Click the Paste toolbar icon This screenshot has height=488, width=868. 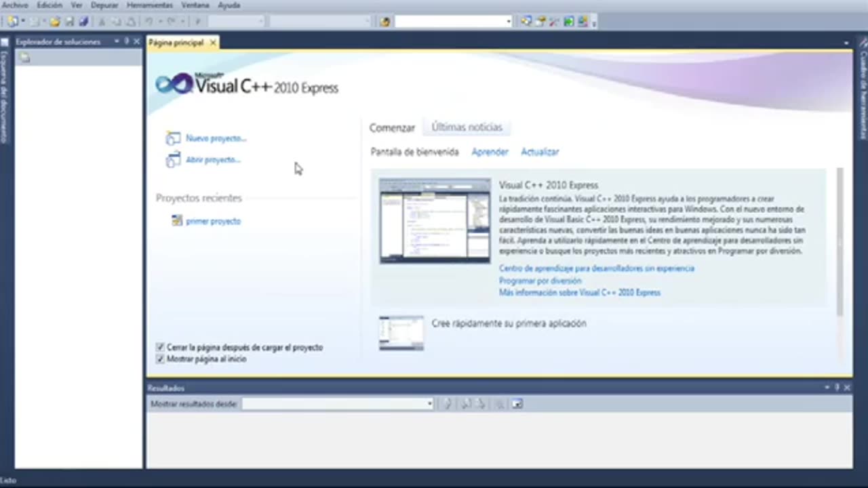point(131,22)
